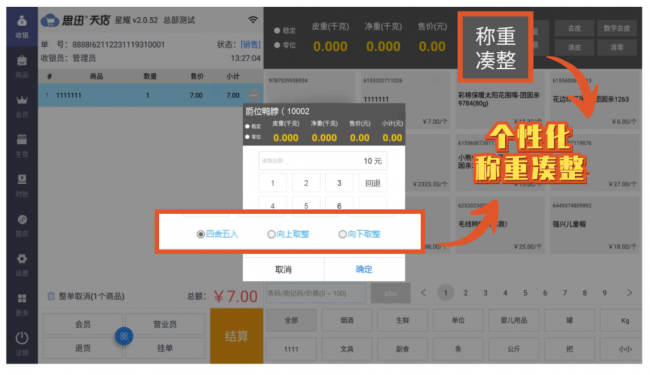
Task: Click the 回退 backspace key
Action: (373, 183)
